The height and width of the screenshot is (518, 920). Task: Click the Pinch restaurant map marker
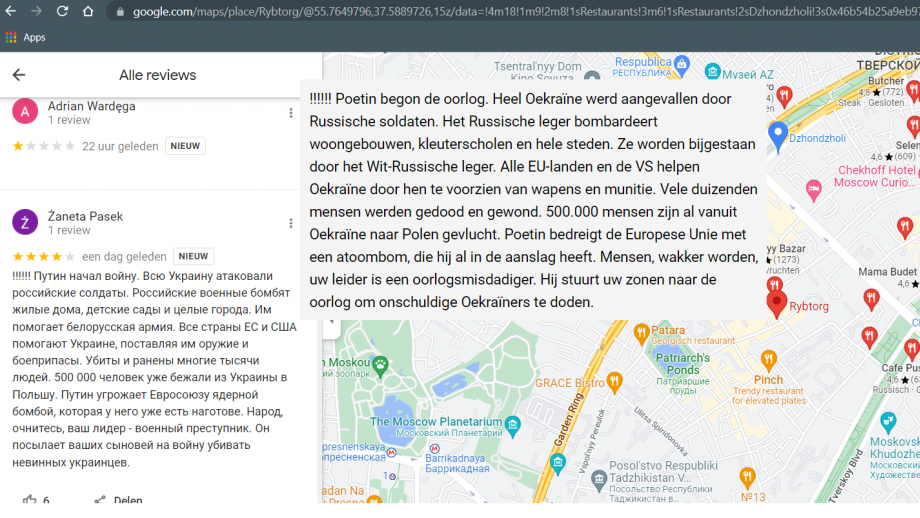coord(769,360)
